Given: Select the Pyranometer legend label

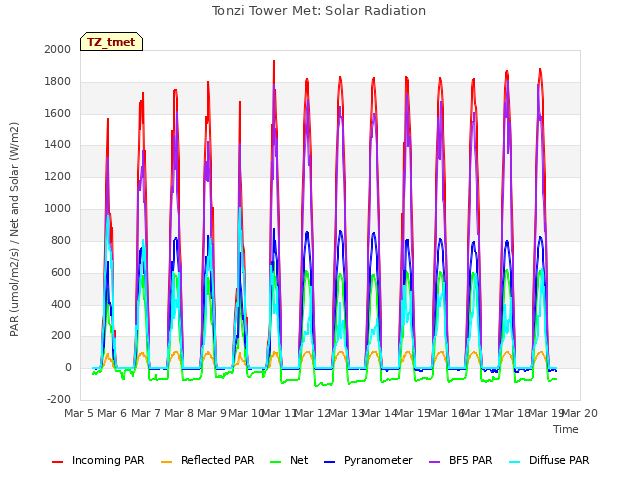Looking at the screenshot, I should [378, 460].
